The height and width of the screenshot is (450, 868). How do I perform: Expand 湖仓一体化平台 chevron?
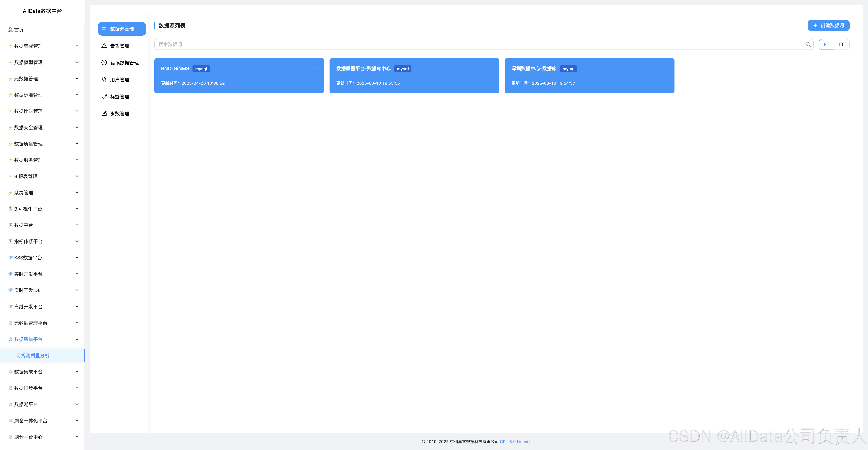click(x=77, y=420)
